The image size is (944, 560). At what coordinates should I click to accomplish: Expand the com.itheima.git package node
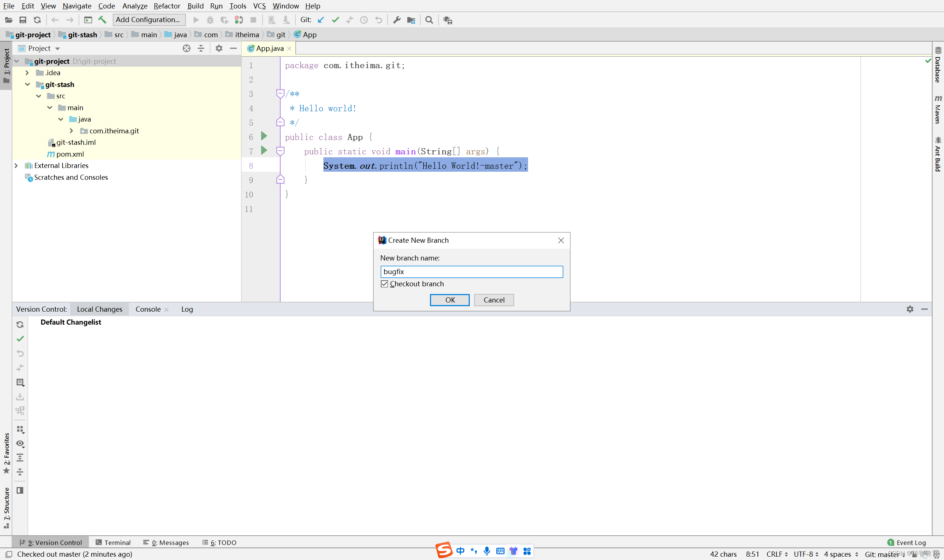click(72, 130)
